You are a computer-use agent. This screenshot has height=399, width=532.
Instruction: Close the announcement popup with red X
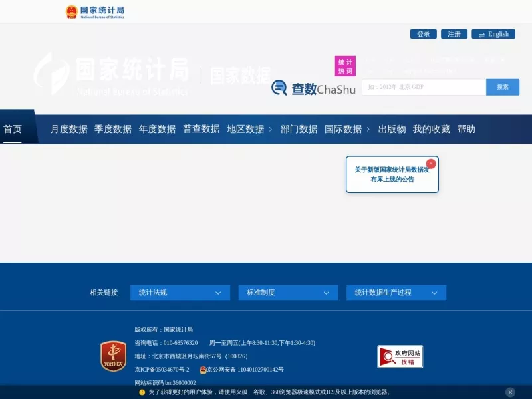[431, 164]
